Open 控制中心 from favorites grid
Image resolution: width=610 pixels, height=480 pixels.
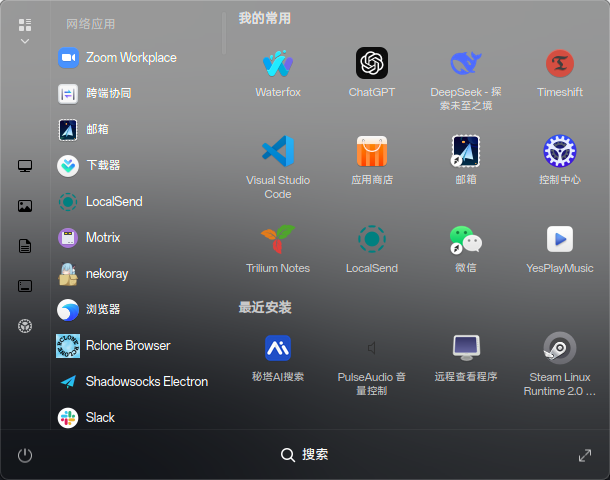click(559, 160)
